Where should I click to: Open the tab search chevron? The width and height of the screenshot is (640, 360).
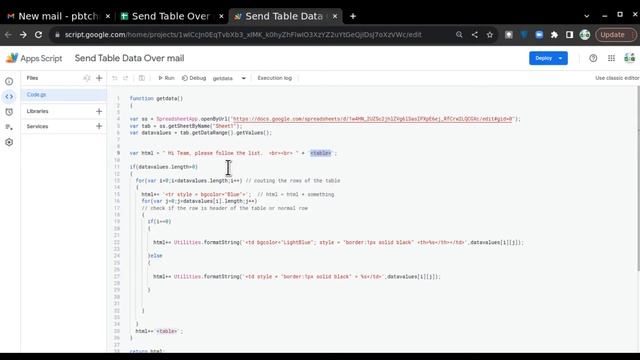(587, 16)
